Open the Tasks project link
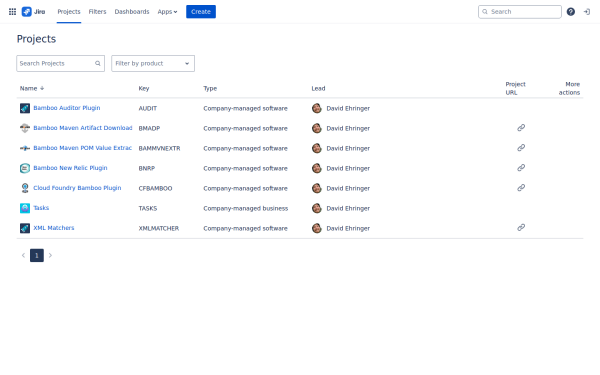Viewport: 600px width, 375px height. (41, 208)
